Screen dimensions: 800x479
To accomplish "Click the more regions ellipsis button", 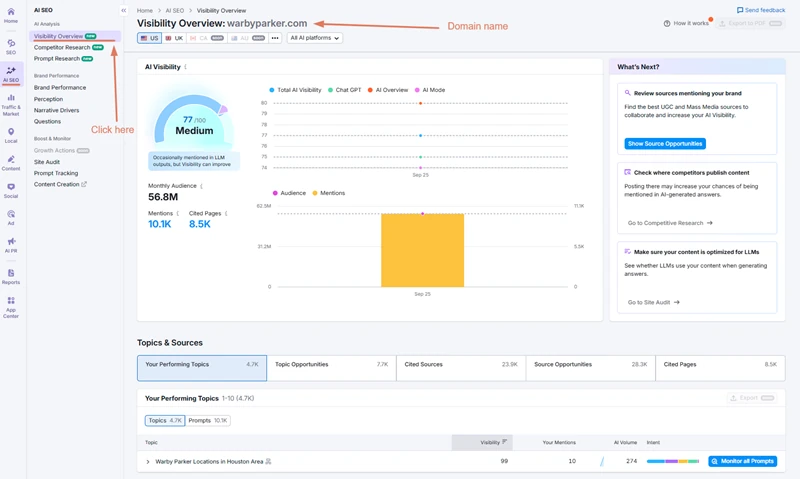I will [275, 38].
